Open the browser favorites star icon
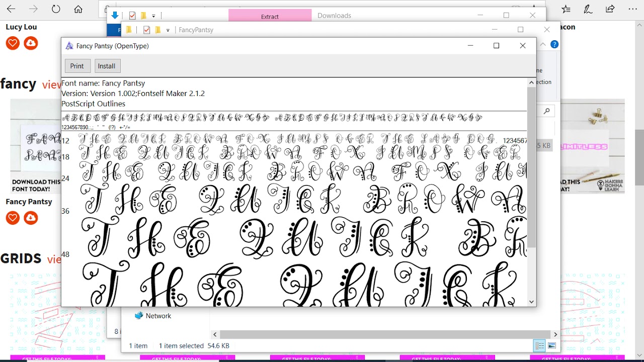644x362 pixels. 566,9
